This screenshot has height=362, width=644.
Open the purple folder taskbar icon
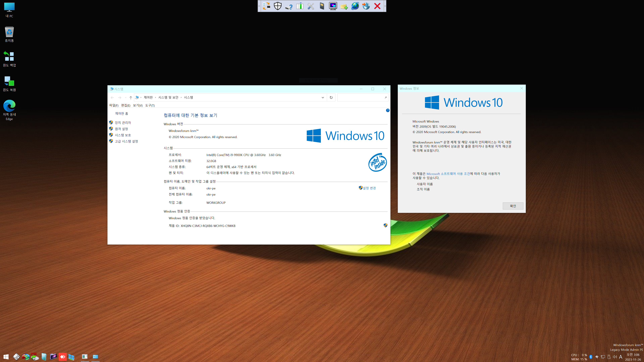tap(53, 357)
